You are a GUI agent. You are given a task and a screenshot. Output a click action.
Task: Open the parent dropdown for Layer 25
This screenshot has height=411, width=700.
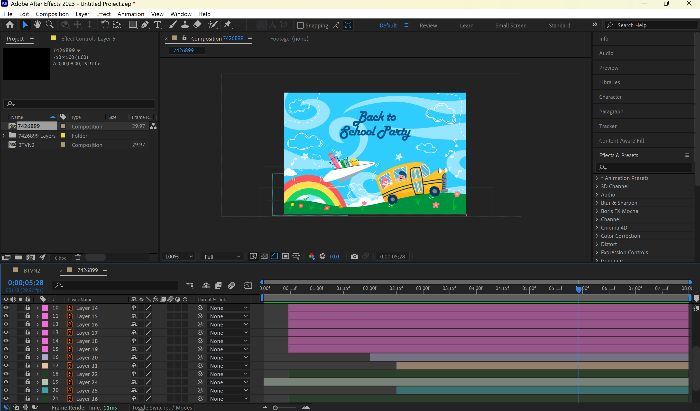pyautogui.click(x=228, y=390)
